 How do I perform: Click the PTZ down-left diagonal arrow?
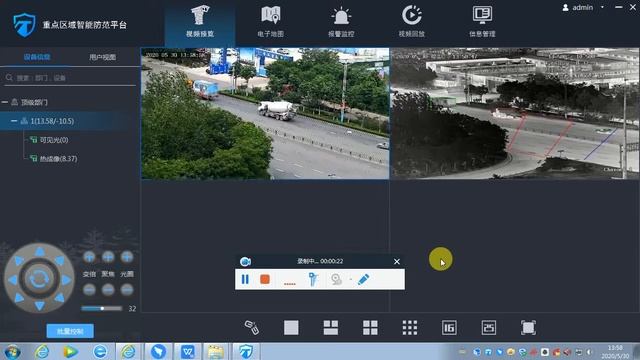(19, 298)
